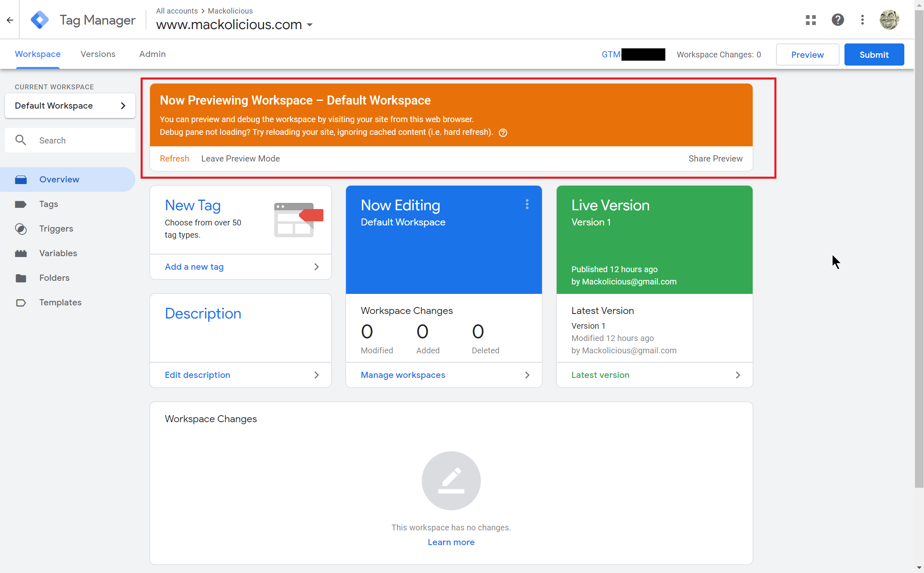Click the scrollbar down arrow
Screen dimensions: 924x573
pos(919,568)
